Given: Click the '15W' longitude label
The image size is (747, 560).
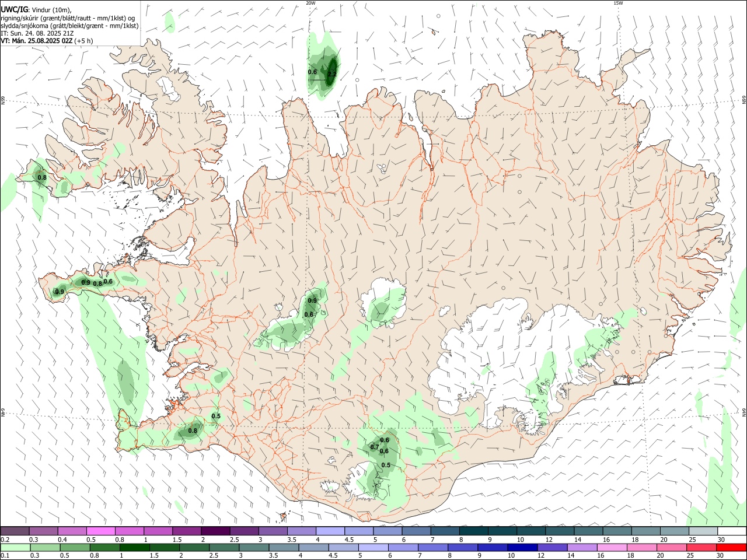Looking at the screenshot, I should pos(618,3).
